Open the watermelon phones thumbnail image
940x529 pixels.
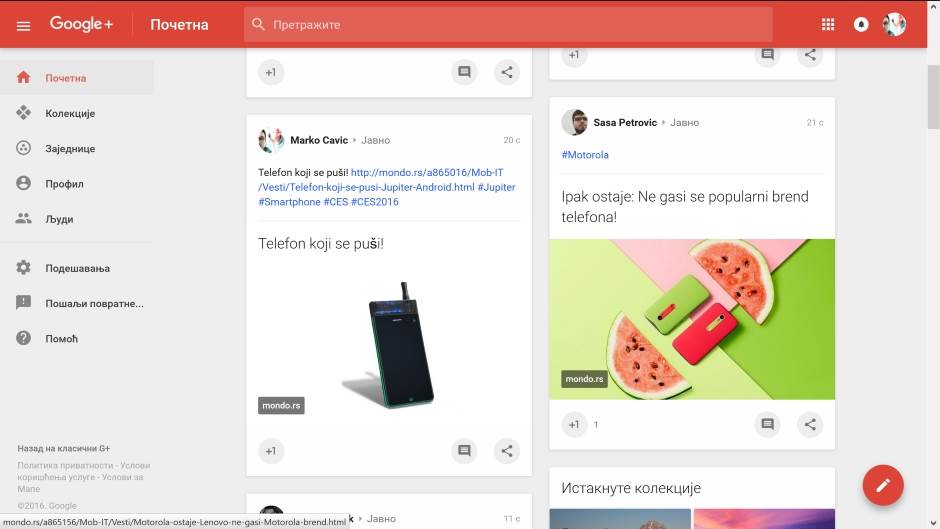[692, 318]
